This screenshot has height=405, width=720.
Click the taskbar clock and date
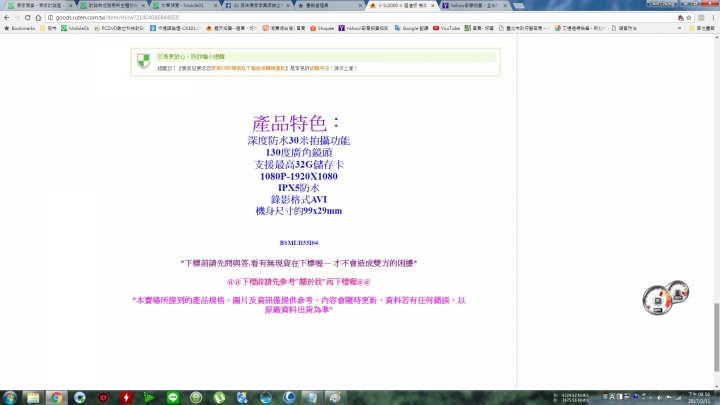coord(698,398)
